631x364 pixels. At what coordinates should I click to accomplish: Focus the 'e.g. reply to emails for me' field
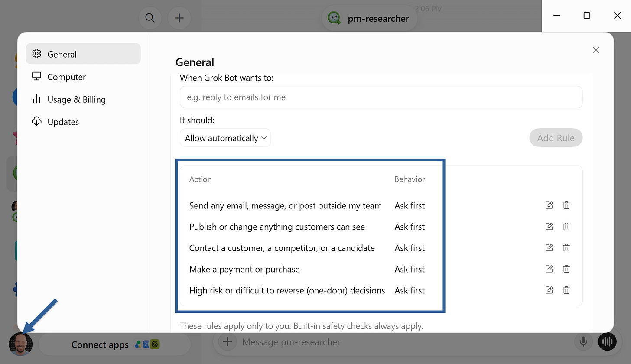(x=381, y=97)
